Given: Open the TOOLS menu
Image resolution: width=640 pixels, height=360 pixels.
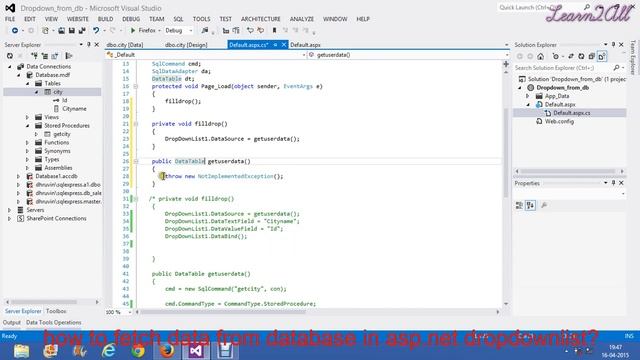Looking at the screenshot, I should 201,19.
